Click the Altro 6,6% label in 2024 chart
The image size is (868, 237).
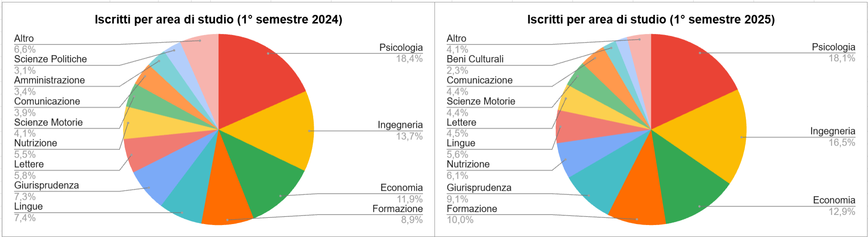tap(25, 44)
